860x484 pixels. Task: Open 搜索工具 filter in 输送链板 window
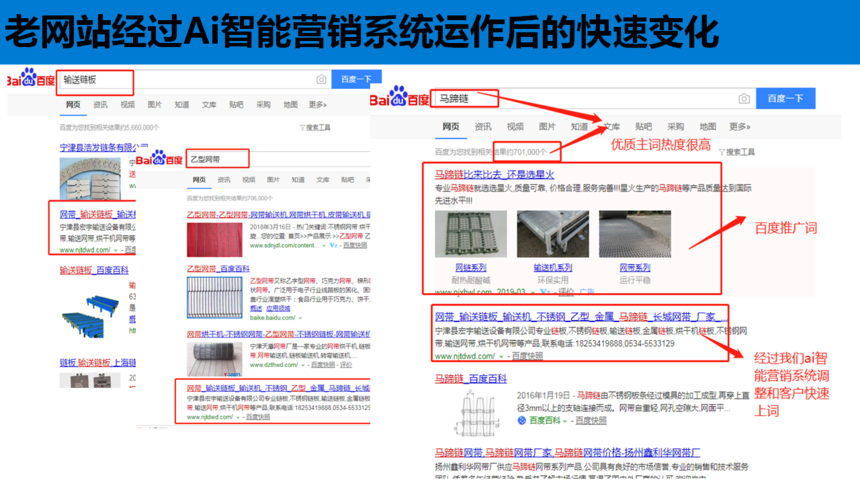[x=315, y=127]
